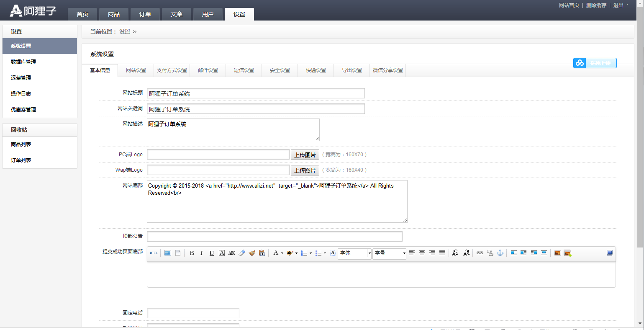Open the 订单 section in the top navigation

[145, 14]
